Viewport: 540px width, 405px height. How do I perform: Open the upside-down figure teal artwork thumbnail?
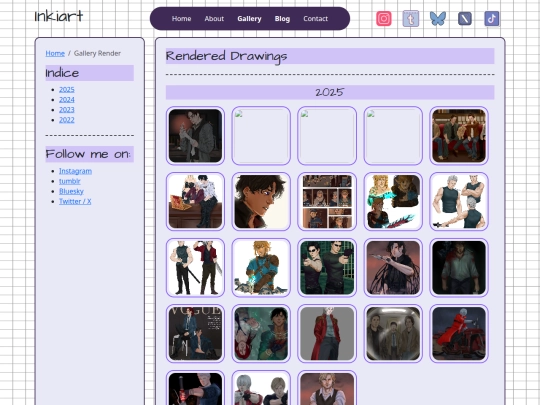point(261,333)
